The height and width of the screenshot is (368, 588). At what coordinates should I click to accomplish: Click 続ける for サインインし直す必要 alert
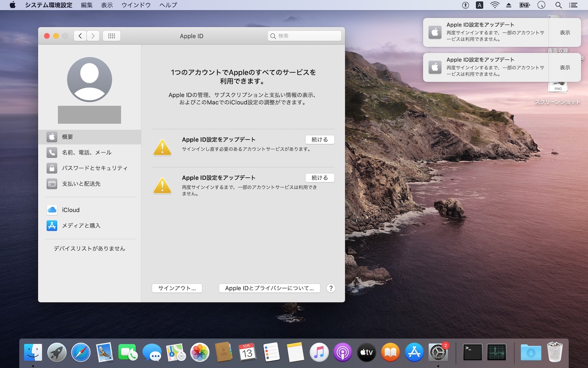[320, 139]
